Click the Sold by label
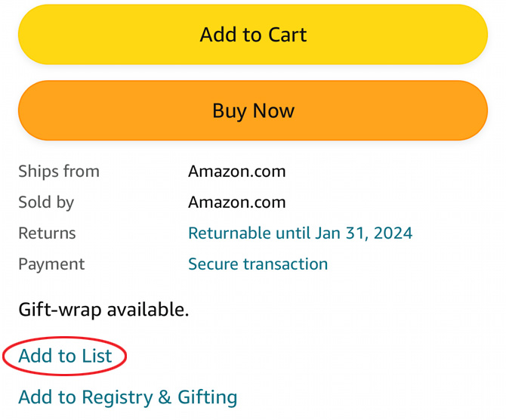 [x=46, y=202]
